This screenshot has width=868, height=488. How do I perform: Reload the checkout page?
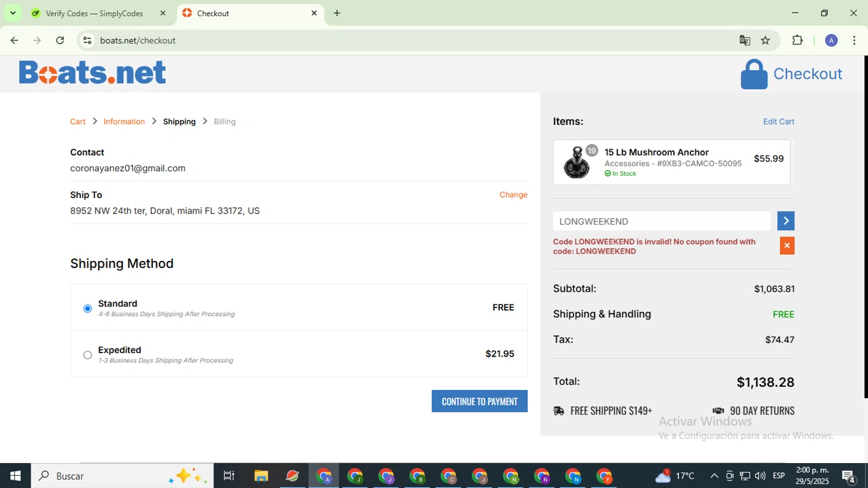[60, 41]
